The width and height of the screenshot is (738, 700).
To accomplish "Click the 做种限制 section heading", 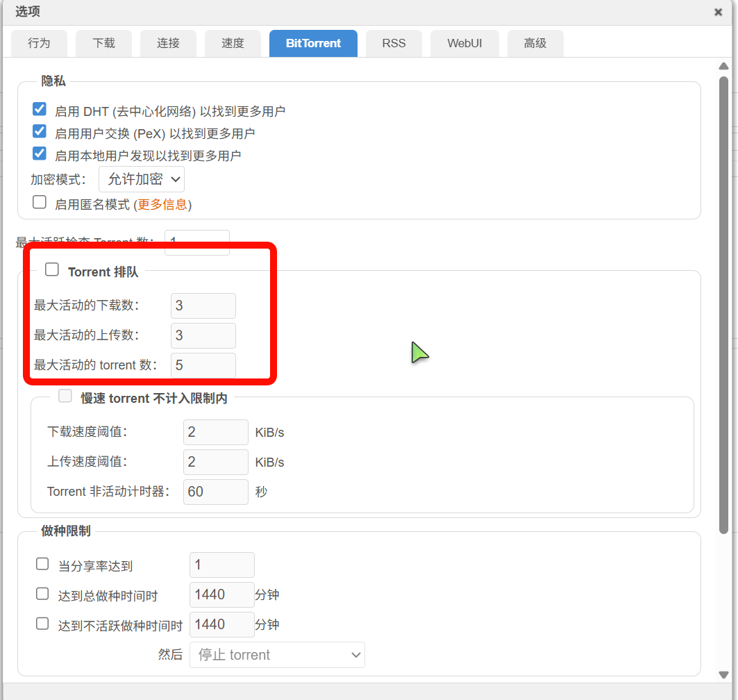I will coord(66,531).
